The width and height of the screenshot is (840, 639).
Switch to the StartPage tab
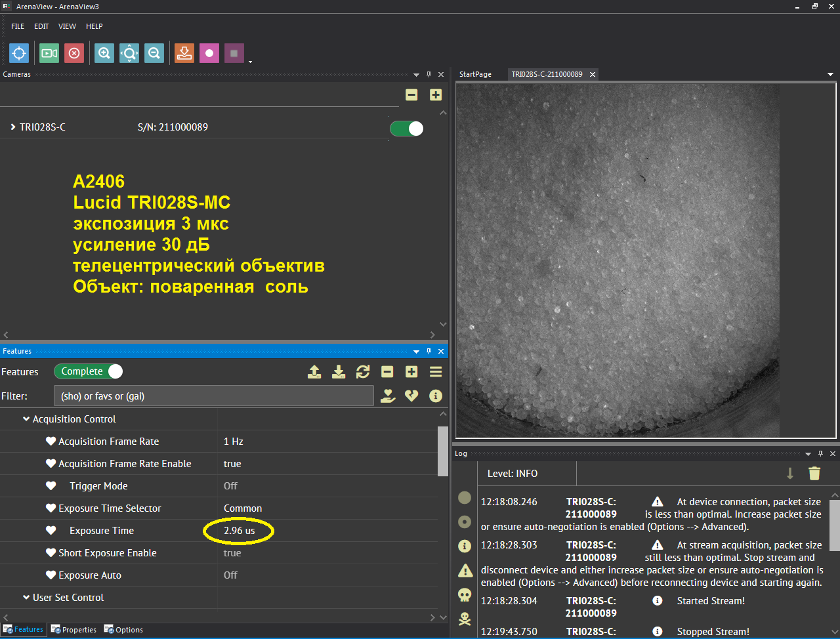coord(475,74)
